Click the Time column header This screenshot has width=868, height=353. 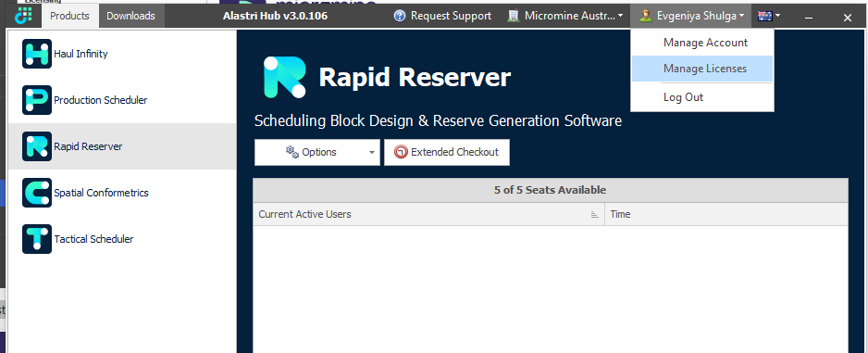tap(726, 214)
